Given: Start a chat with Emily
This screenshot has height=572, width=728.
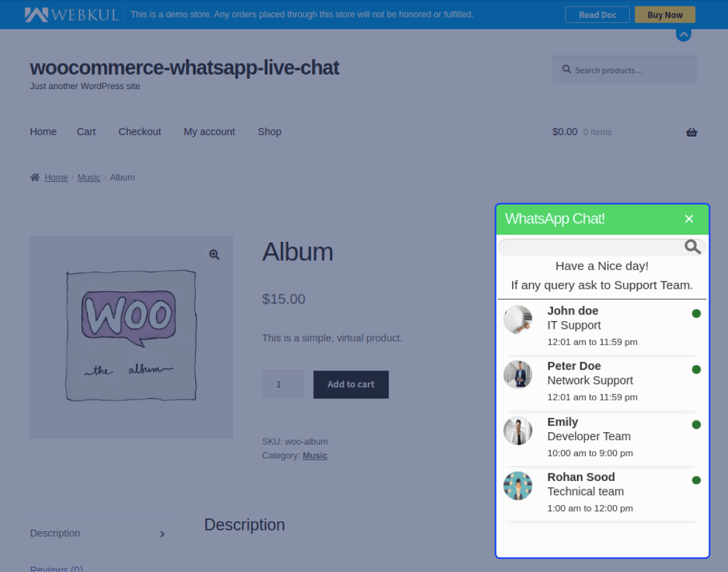Looking at the screenshot, I should click(602, 439).
